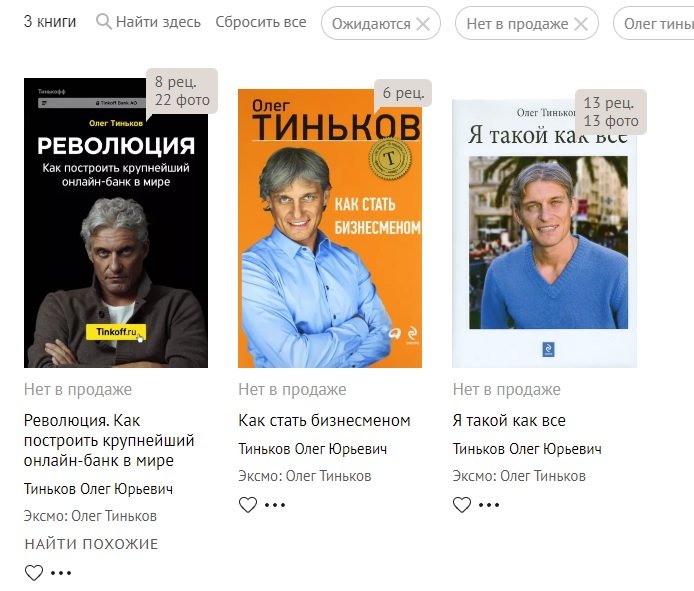
Task: Open the Я такой как все title link
Action: (509, 420)
